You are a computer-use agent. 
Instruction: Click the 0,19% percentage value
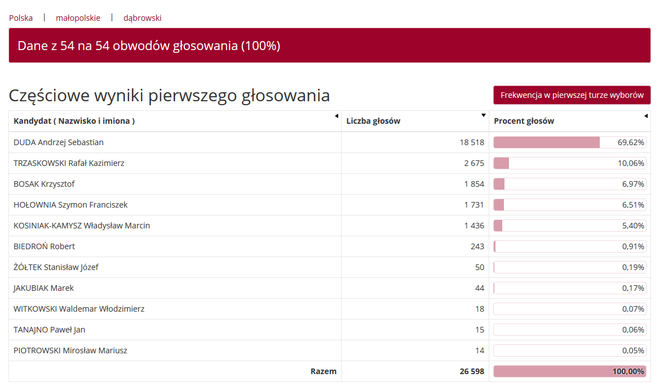click(633, 267)
